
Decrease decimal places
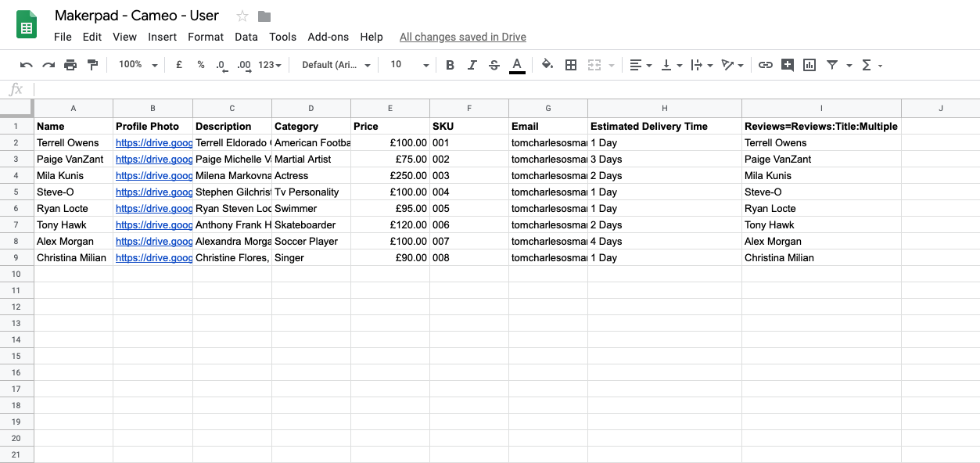coord(222,65)
